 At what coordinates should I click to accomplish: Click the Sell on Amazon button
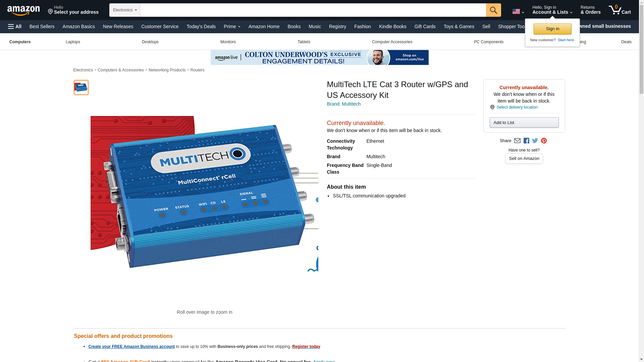click(x=524, y=158)
